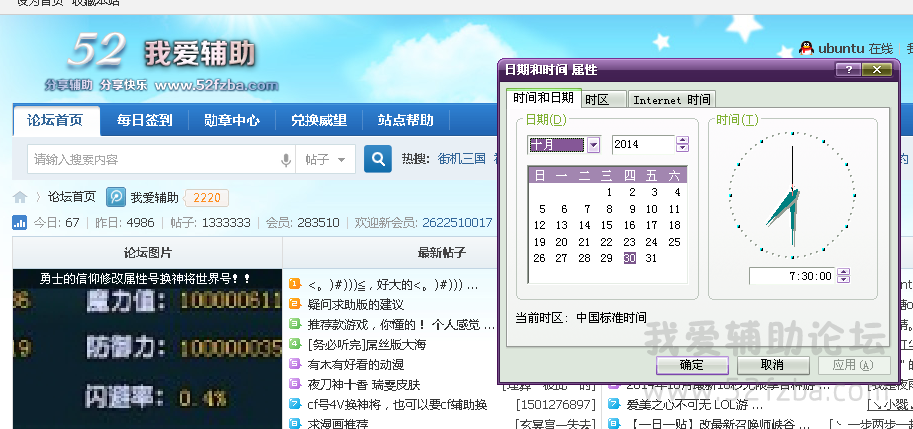
Task: Open the 勋章中心 navigation item
Action: 232,120
